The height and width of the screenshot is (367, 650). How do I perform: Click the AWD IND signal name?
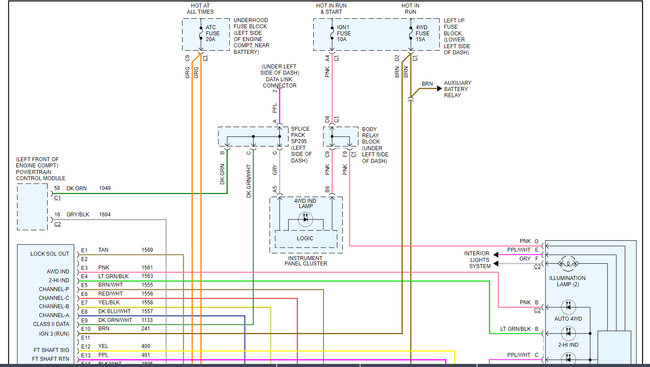coord(58,272)
